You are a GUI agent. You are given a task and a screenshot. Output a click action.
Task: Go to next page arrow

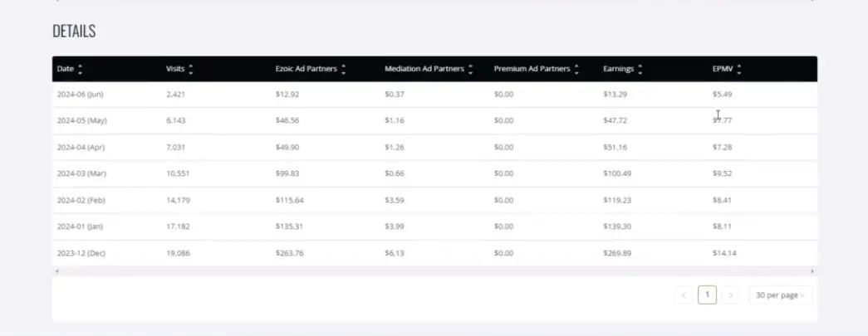(x=731, y=295)
